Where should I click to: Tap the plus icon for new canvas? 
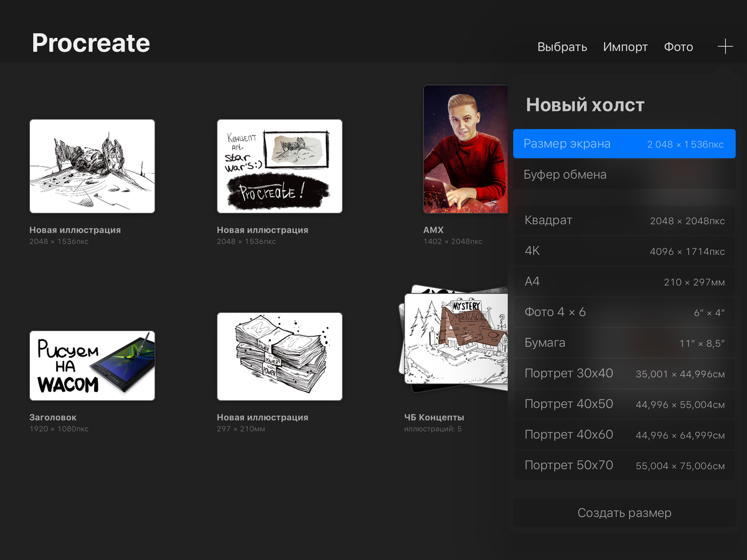(725, 47)
